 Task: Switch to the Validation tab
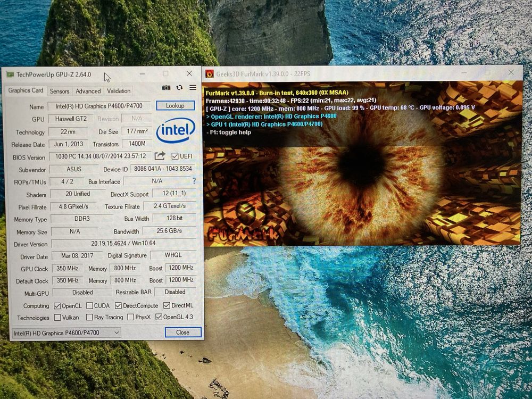coord(119,91)
